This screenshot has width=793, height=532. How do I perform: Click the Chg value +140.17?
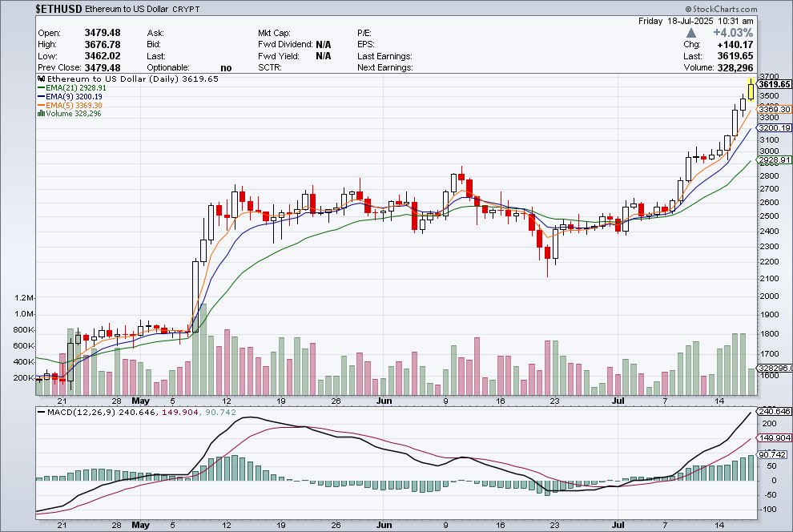(735, 45)
